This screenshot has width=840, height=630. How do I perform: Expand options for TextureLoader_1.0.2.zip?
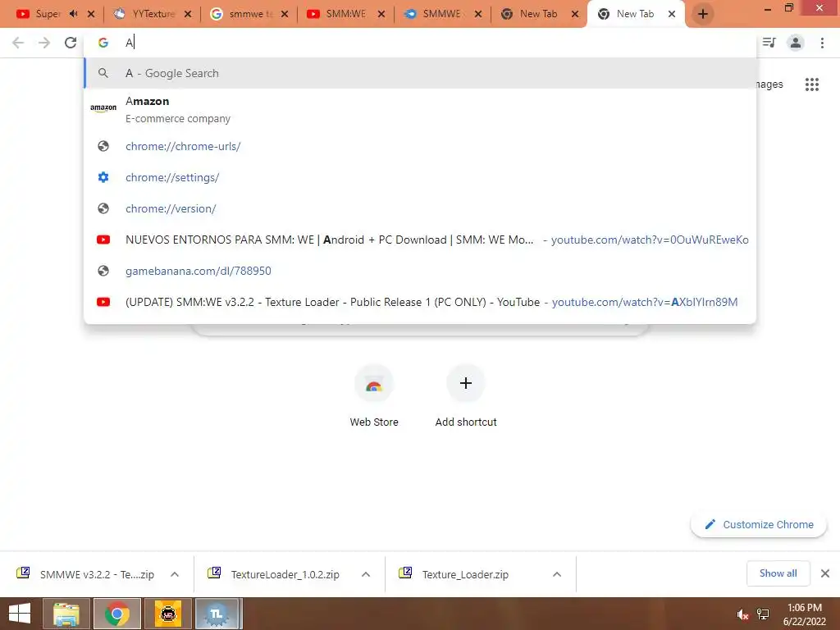(366, 574)
